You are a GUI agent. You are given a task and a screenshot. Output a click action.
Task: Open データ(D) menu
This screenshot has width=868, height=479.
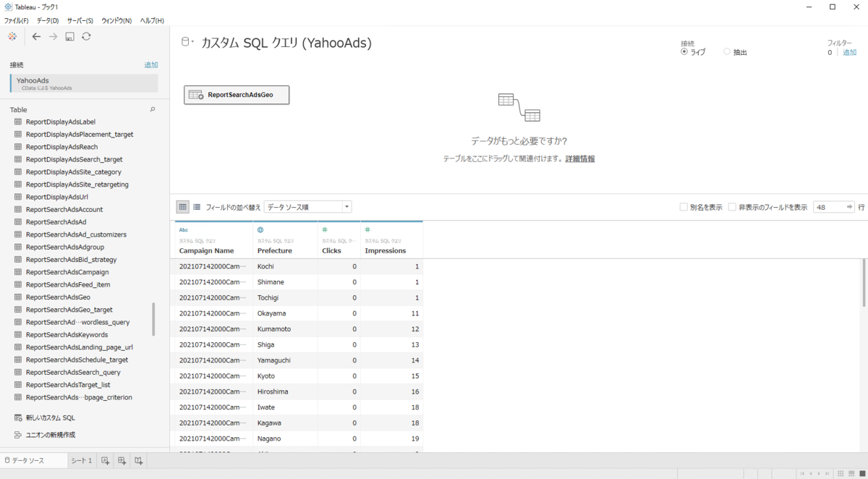point(48,20)
